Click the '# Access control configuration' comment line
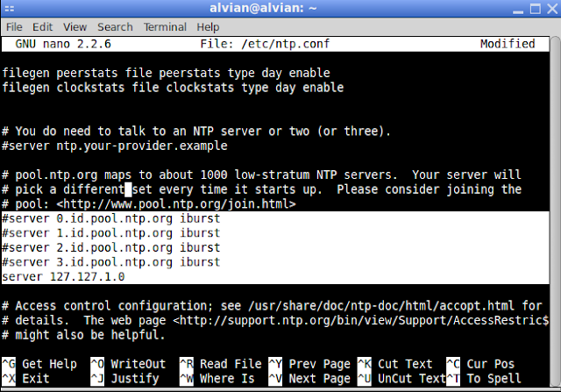Screen dimensions: 561x392 coord(273,306)
